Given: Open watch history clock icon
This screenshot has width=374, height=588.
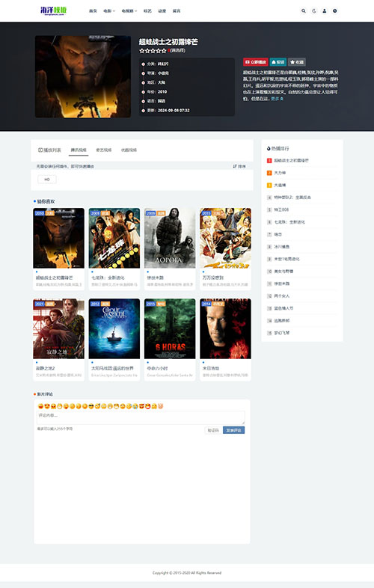Looking at the screenshot, I should (335, 11).
